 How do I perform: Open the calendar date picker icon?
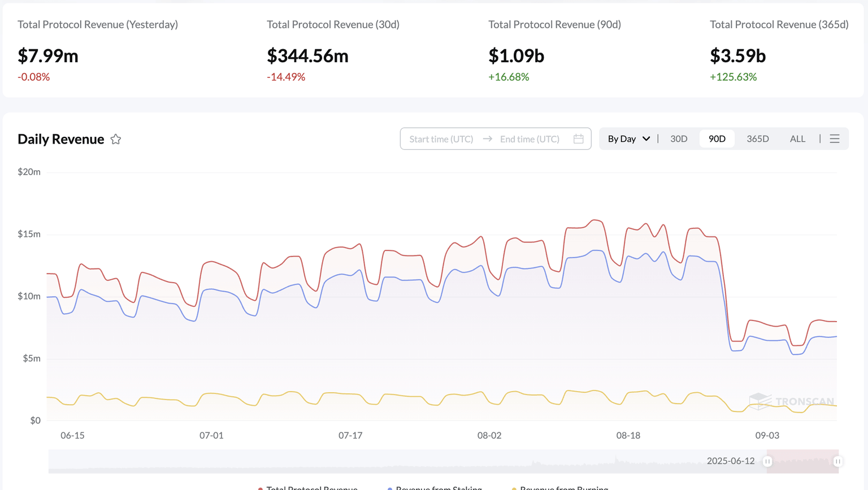tap(578, 139)
